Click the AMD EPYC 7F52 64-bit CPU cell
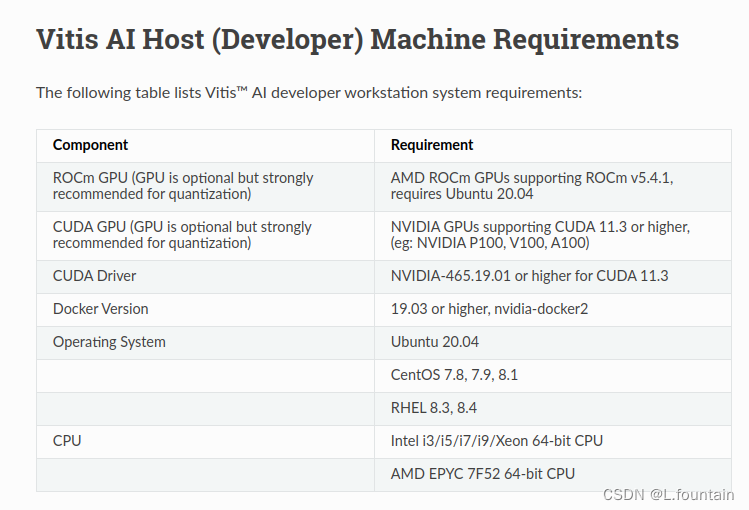 [553, 475]
